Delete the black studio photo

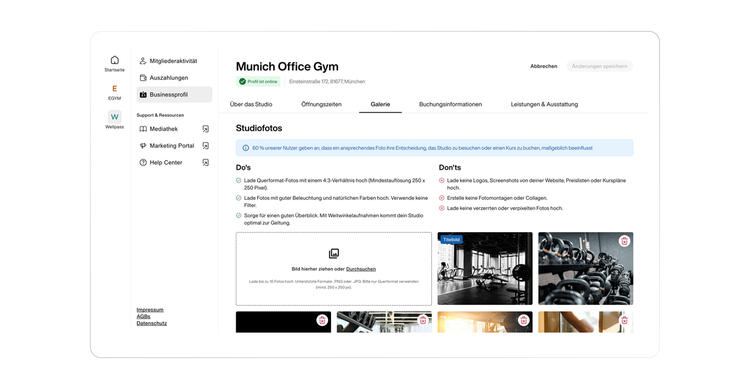(322, 320)
